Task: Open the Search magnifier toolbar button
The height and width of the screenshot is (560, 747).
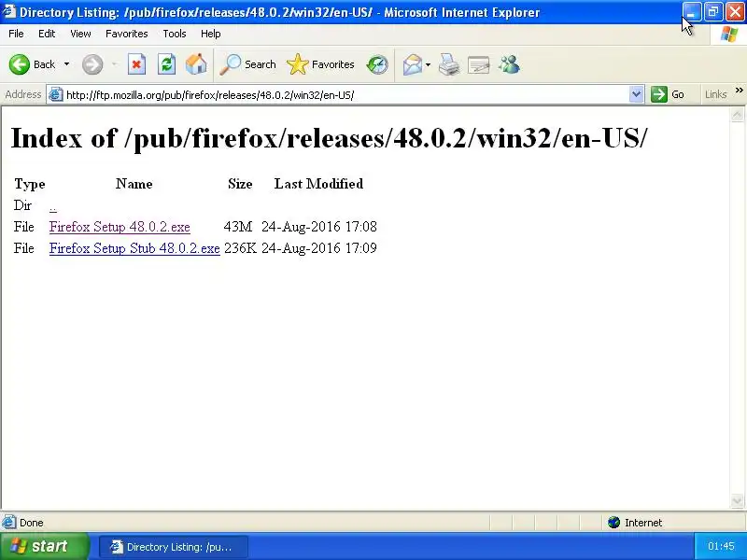Action: click(247, 64)
